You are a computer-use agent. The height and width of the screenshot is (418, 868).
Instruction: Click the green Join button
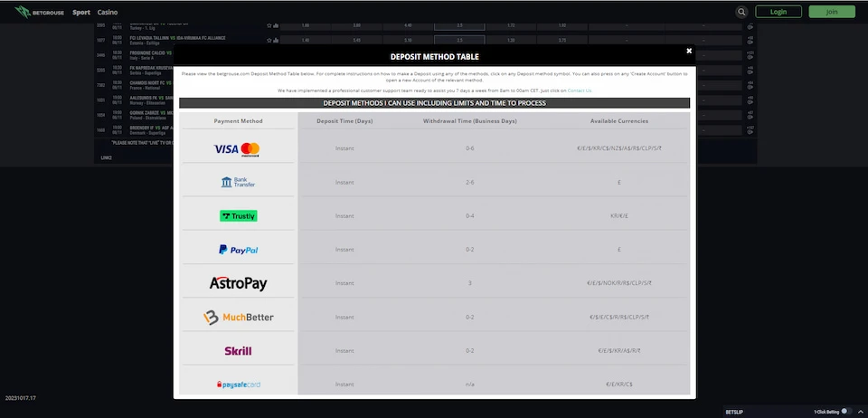point(832,12)
